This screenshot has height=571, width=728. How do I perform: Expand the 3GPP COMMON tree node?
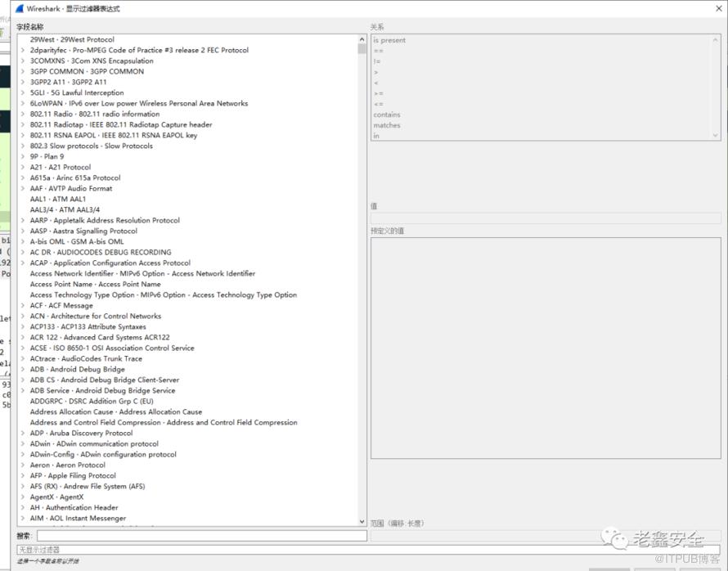click(x=22, y=71)
